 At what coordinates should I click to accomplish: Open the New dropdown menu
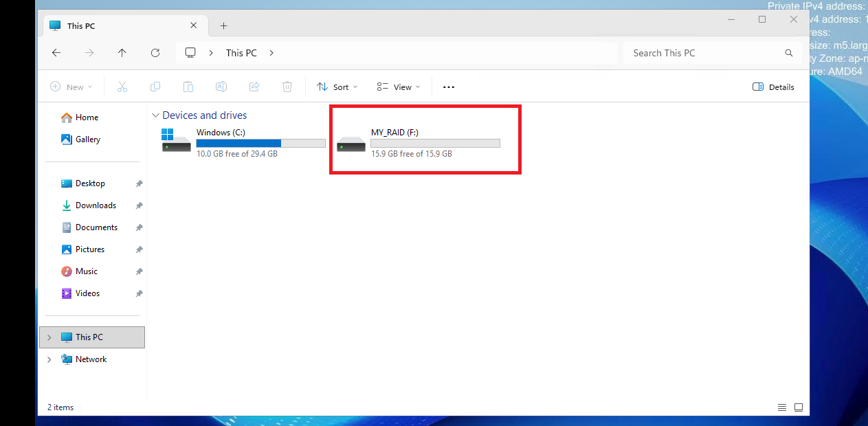71,87
